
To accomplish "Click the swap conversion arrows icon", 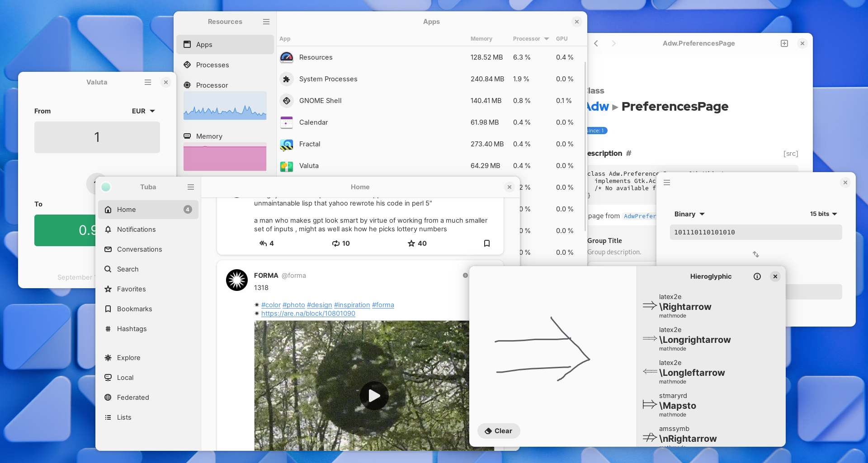I will (755, 254).
